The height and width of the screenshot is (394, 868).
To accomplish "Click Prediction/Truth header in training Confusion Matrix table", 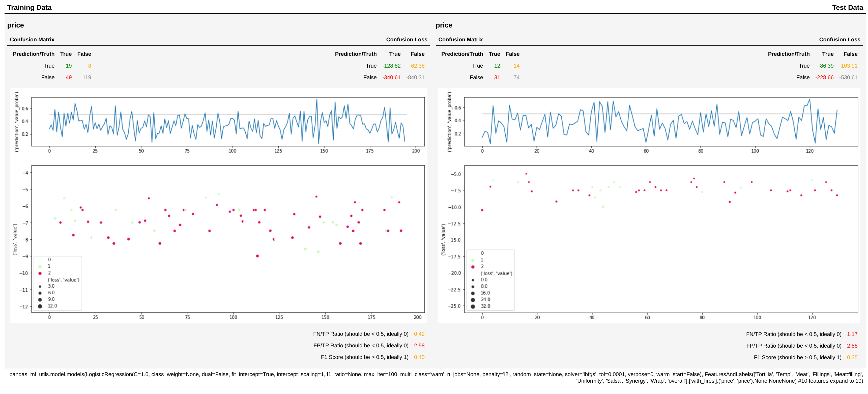I will (34, 54).
